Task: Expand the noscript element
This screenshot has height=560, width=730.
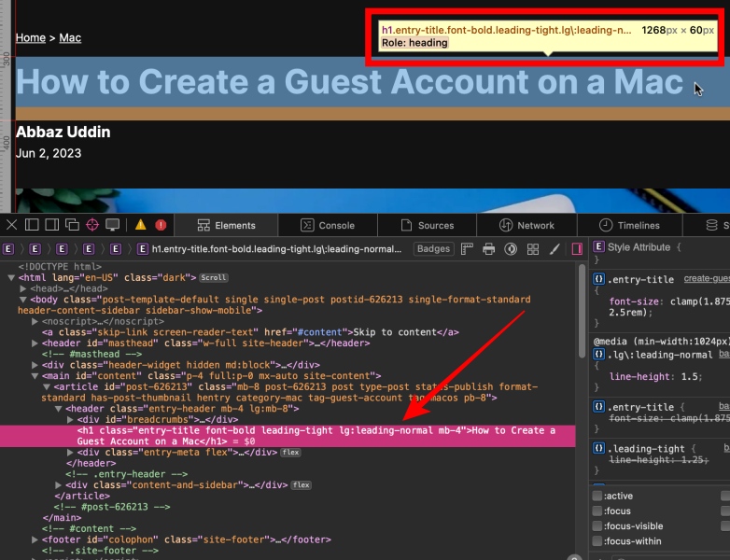Action: (35, 321)
